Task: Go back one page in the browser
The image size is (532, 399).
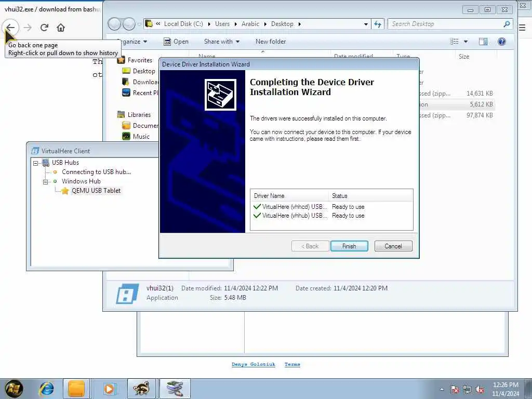Action: coord(10,28)
